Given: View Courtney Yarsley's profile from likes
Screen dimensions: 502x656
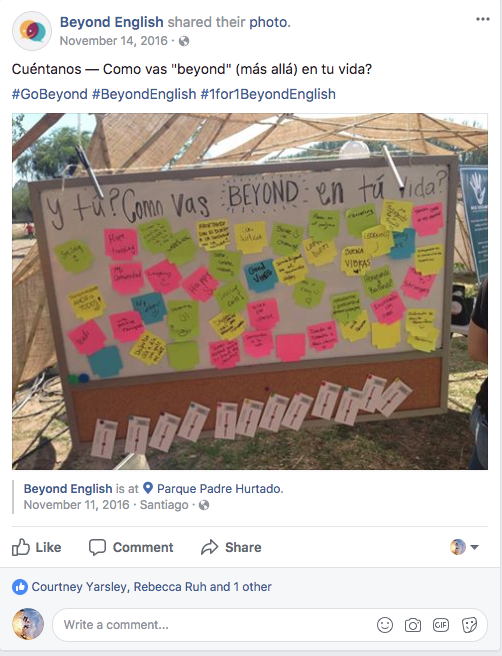Looking at the screenshot, I should (x=79, y=587).
